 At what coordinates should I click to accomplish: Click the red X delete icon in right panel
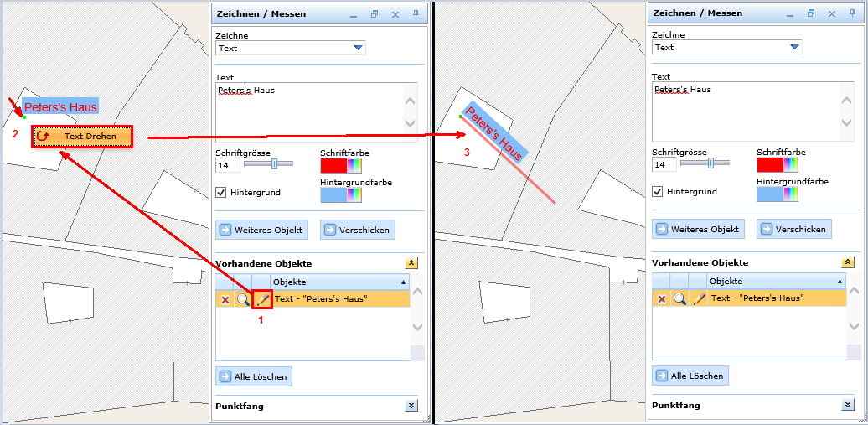[x=661, y=298]
